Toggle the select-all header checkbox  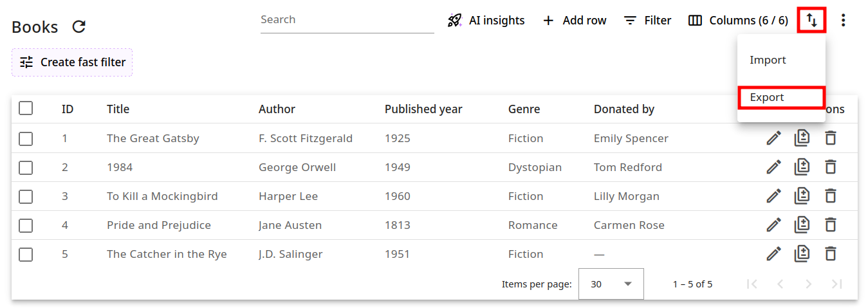point(26,109)
